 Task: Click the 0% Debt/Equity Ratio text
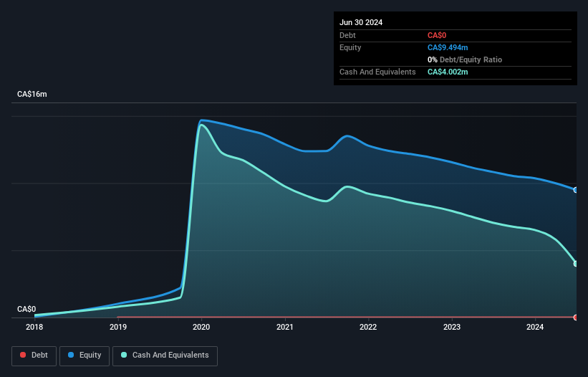coord(465,59)
